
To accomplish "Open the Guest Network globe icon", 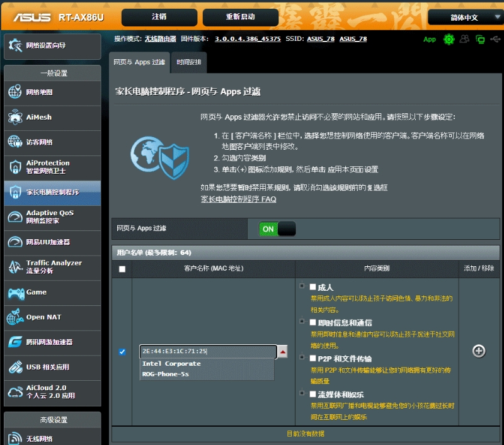I will point(14,142).
